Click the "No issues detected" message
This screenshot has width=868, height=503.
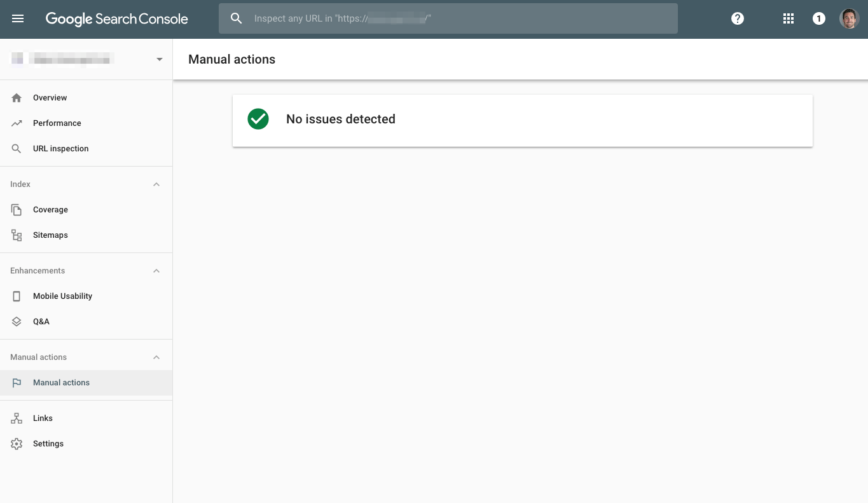click(341, 119)
